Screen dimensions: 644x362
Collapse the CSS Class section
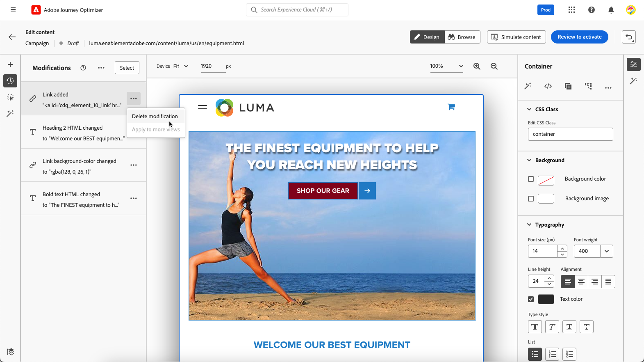coord(529,109)
